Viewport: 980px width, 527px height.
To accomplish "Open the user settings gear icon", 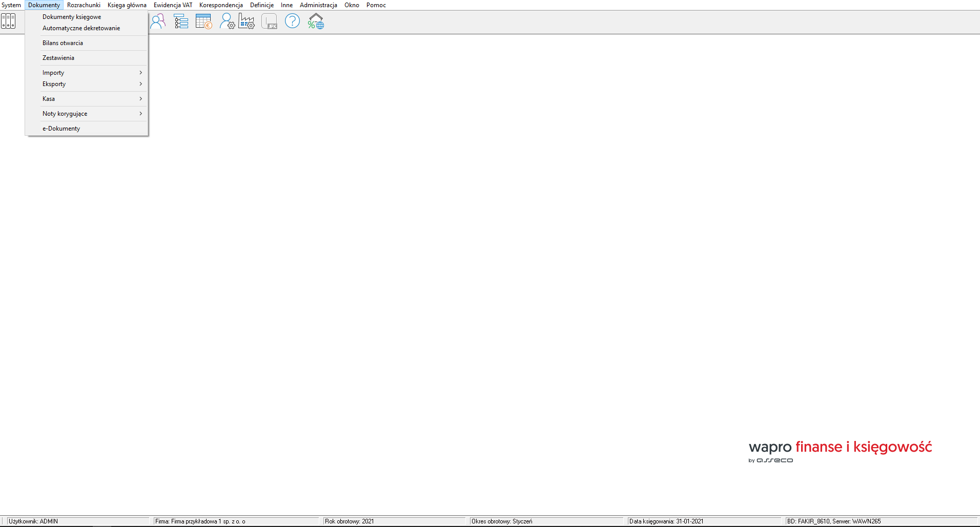I will coord(227,22).
